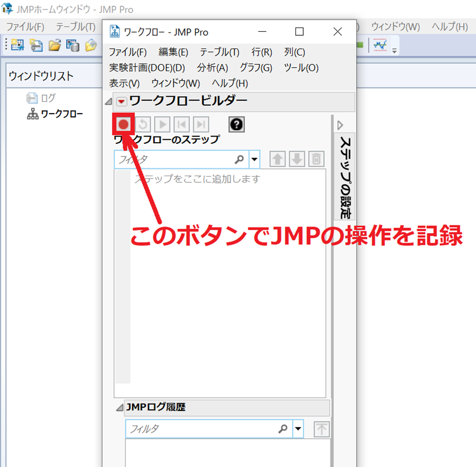Open テーブル(T) menu in workflow window
Screen dimensions: 476x467
219,52
